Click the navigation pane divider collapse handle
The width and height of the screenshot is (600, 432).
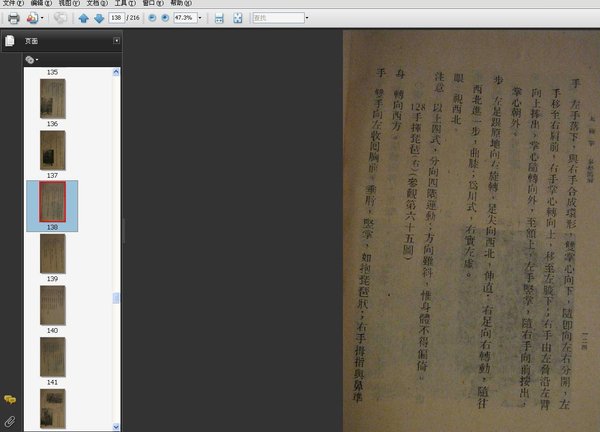coord(123,231)
